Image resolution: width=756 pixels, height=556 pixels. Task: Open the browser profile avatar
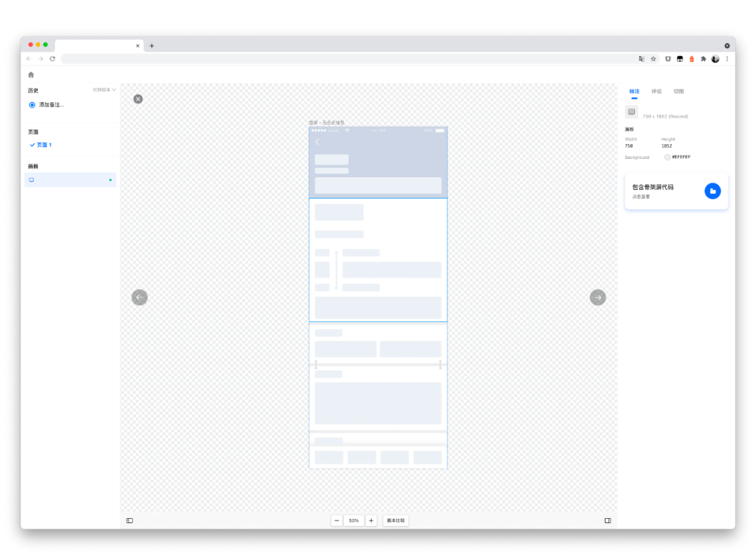click(715, 59)
